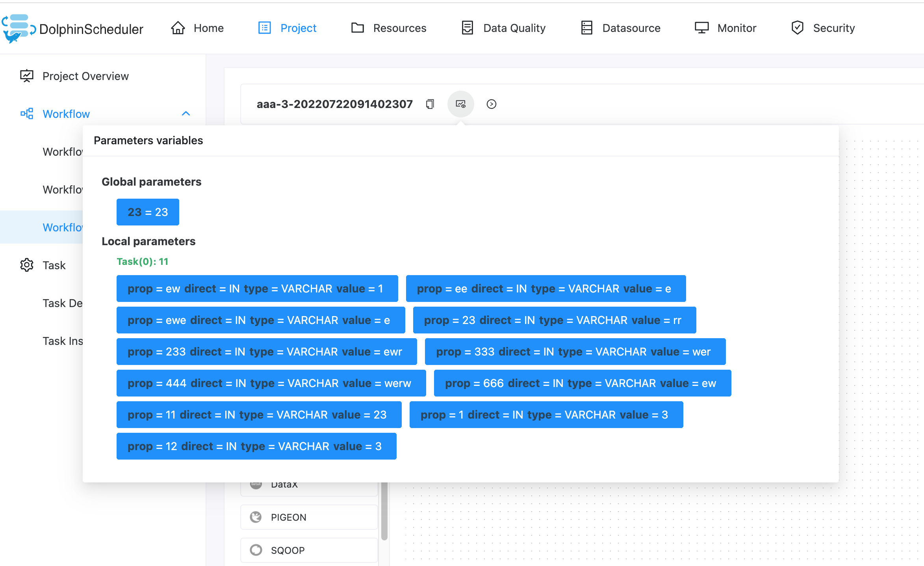Click the copy workflow name icon

pyautogui.click(x=430, y=104)
